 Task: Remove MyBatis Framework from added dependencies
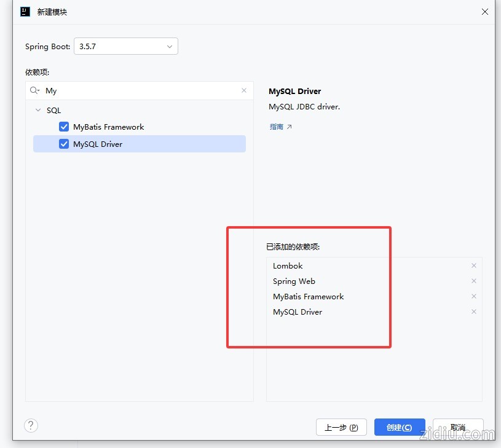pos(473,296)
